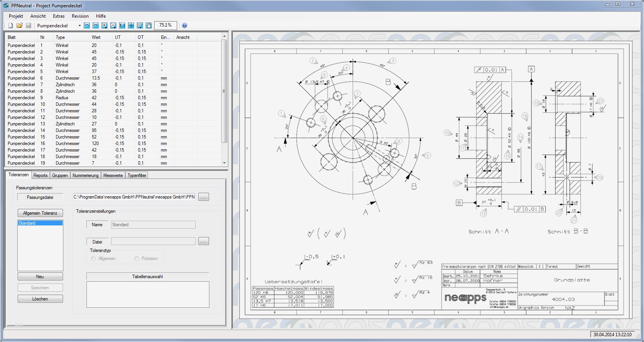Screen dimensions: 644x342
Task: Open the Pumpendeckel sheet dropdown
Action: (80, 26)
